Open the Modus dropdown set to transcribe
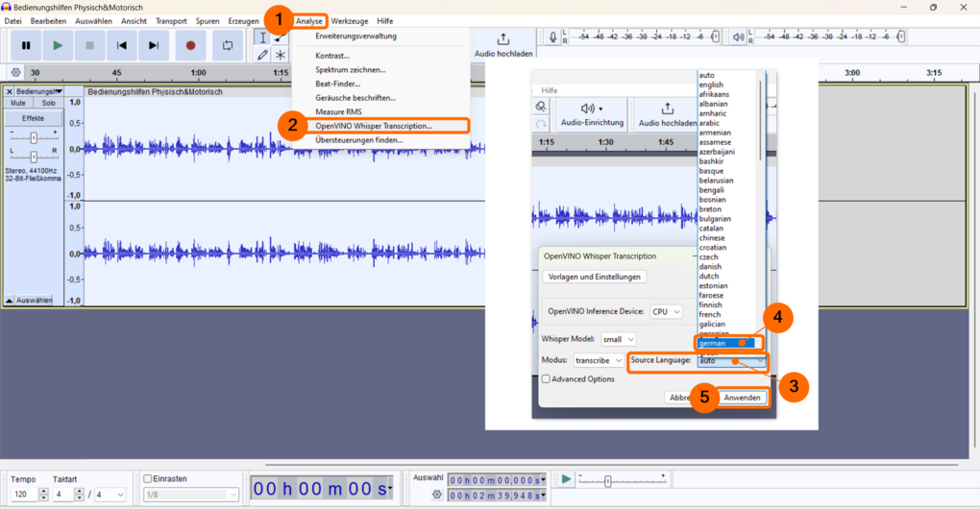This screenshot has width=980, height=509. point(599,360)
